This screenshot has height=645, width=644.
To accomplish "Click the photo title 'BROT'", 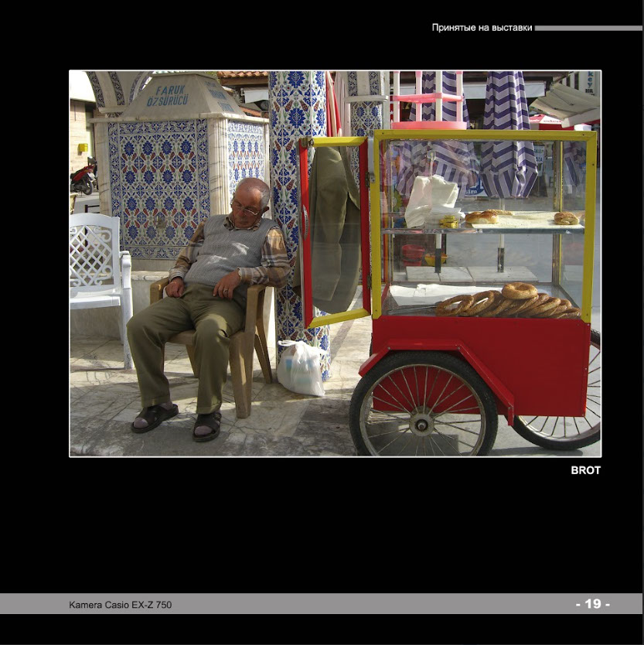I will (585, 470).
